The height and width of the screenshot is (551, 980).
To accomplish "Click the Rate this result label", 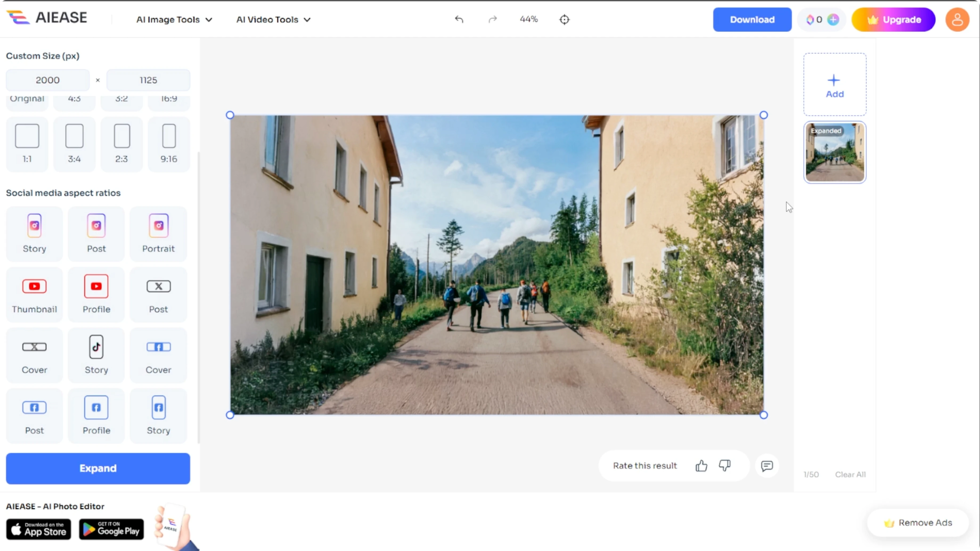I will [645, 466].
